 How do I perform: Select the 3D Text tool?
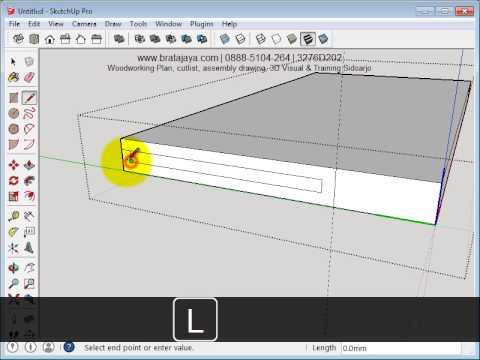tap(29, 248)
